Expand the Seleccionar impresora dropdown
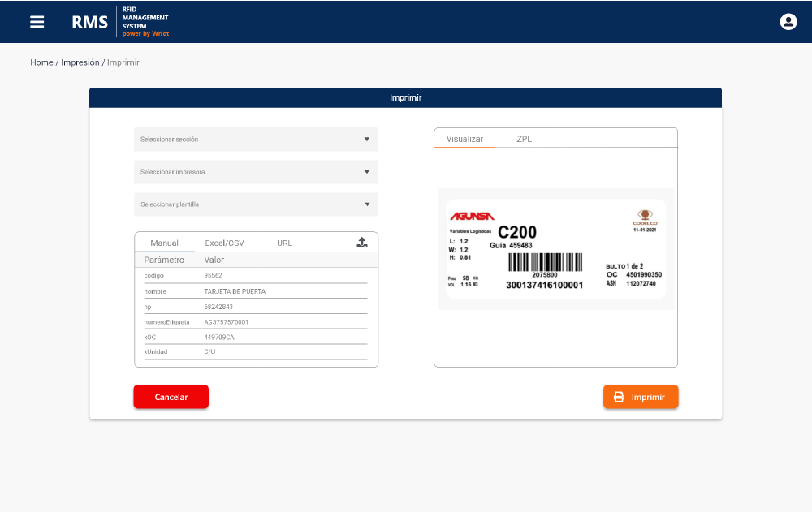812x512 pixels. pos(256,171)
